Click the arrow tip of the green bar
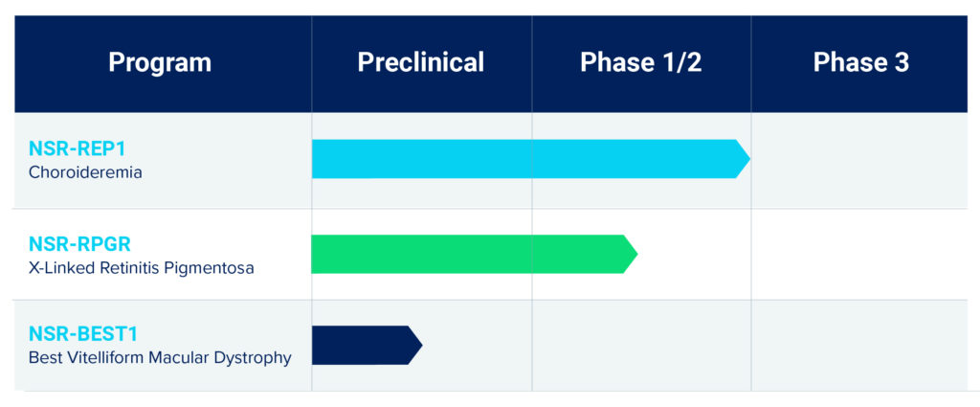 tap(629, 254)
